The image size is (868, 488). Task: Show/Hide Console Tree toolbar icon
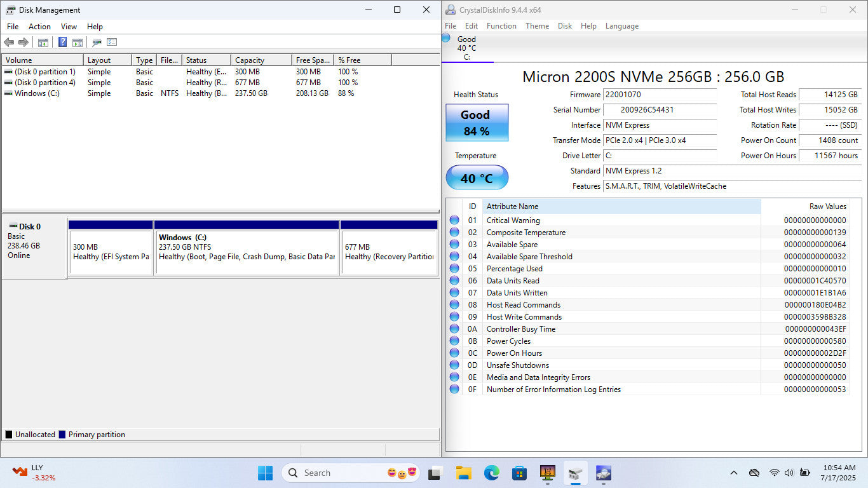43,43
